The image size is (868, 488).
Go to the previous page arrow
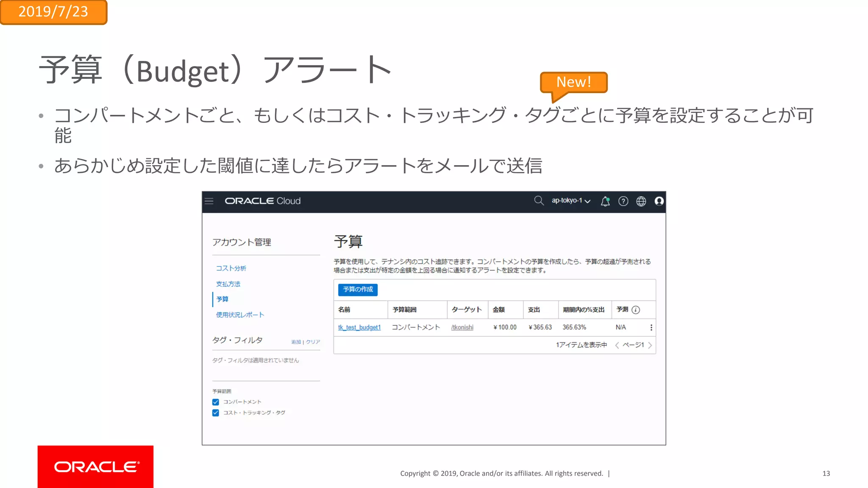click(x=617, y=345)
